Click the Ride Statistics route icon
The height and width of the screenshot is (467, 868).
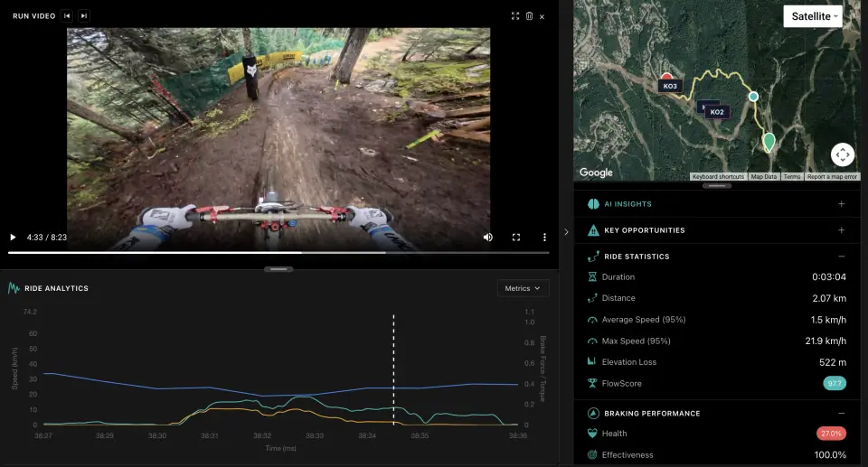[x=593, y=257]
